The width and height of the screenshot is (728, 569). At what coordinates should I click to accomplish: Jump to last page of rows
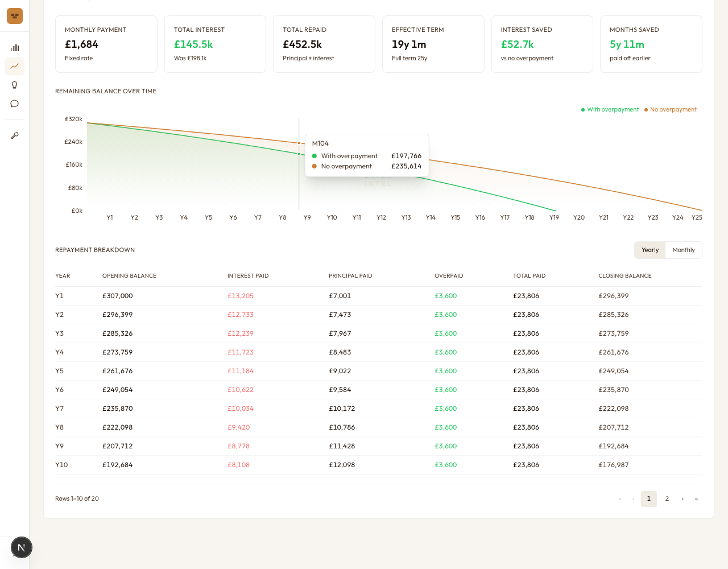[696, 499]
